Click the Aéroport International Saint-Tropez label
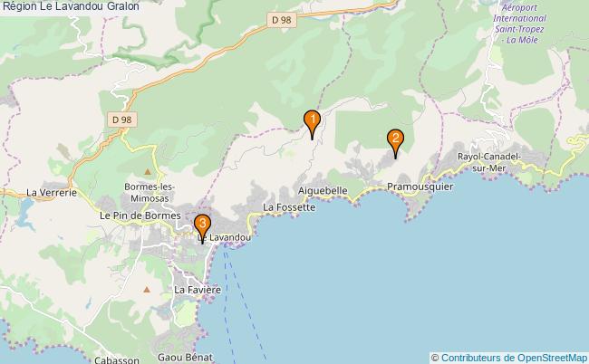The height and width of the screenshot is (364, 589). (519, 24)
